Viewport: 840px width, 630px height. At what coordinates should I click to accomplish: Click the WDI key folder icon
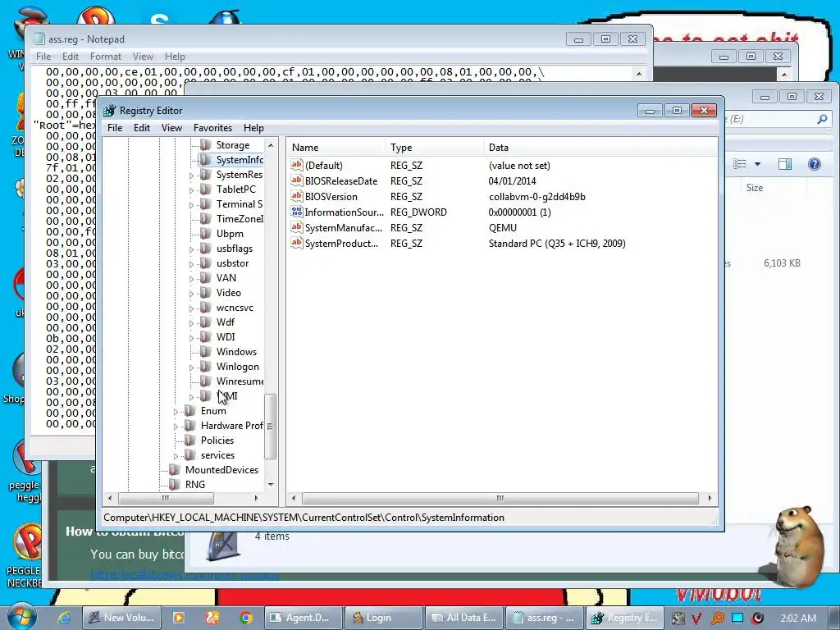click(205, 337)
